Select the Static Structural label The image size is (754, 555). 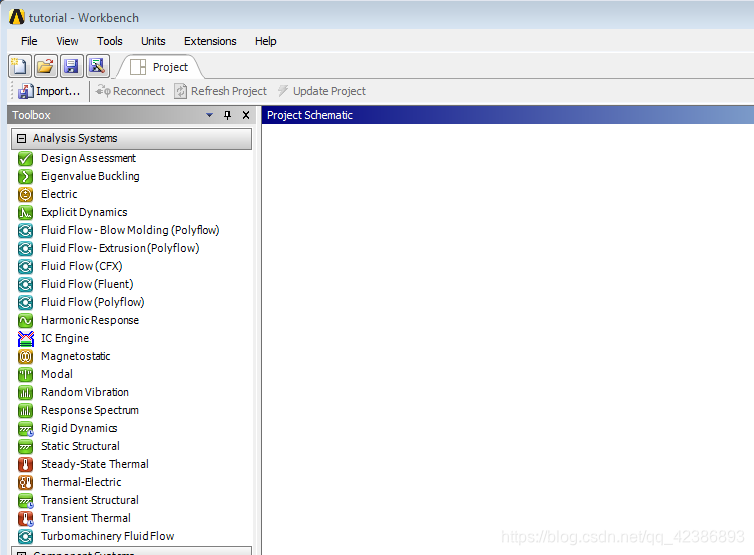[80, 446]
